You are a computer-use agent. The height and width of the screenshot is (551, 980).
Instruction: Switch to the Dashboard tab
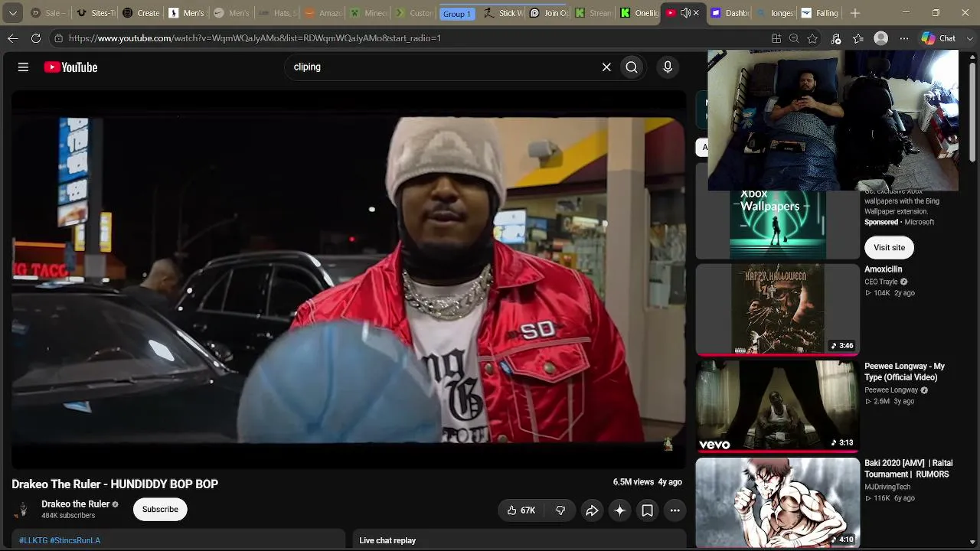730,13
